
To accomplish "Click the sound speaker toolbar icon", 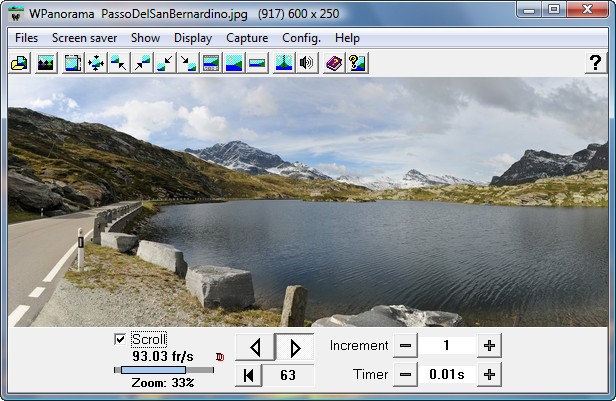I will tap(307, 63).
